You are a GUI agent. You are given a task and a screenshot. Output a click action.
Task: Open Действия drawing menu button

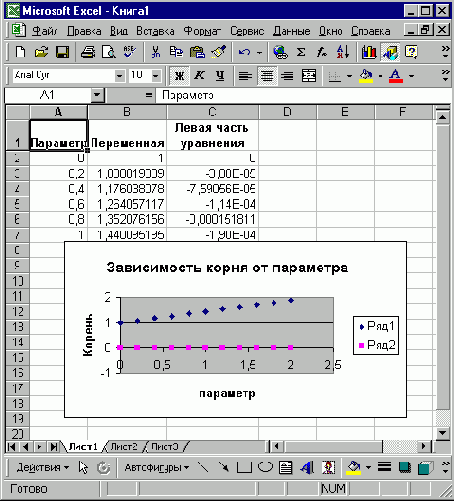click(x=43, y=468)
